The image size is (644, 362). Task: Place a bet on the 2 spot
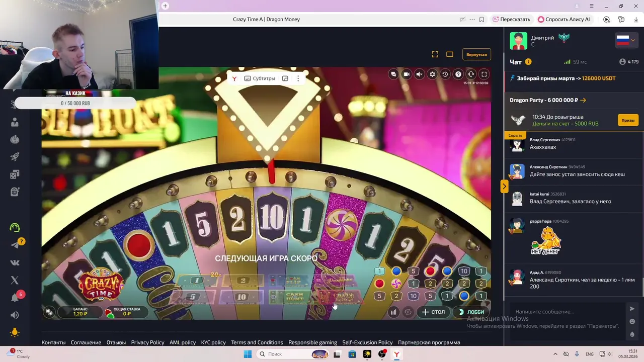pyautogui.click(x=243, y=281)
